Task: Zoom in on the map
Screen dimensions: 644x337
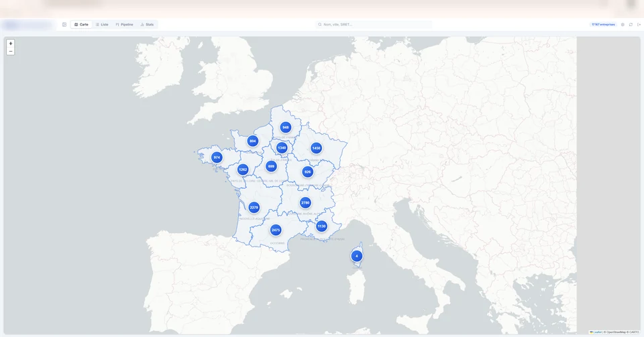Action: pyautogui.click(x=11, y=44)
